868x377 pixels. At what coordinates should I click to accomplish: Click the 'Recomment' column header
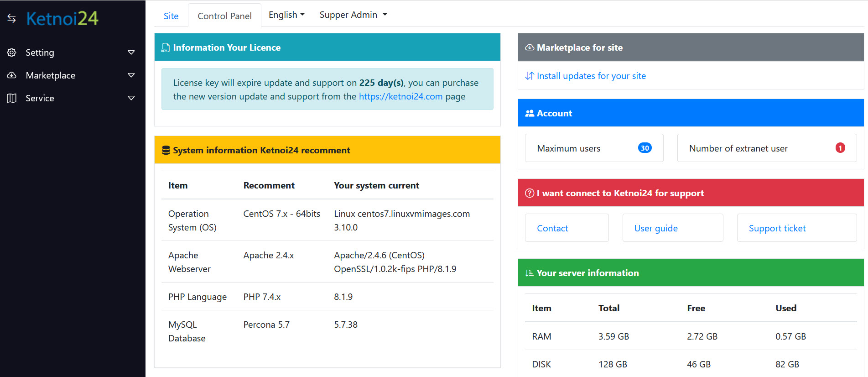pyautogui.click(x=269, y=185)
